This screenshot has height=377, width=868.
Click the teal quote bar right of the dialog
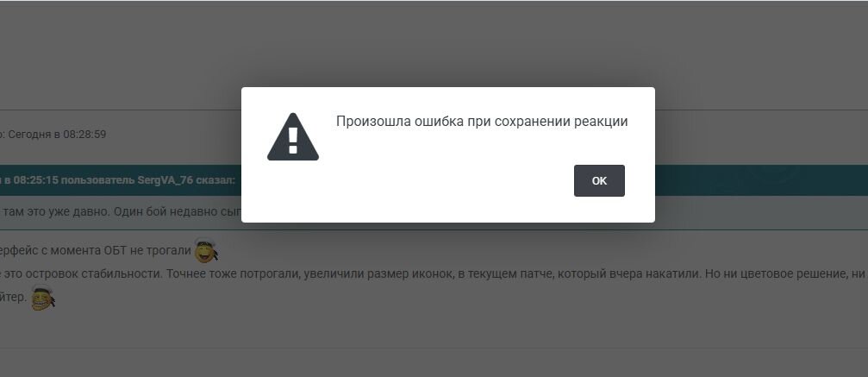[x=761, y=180]
